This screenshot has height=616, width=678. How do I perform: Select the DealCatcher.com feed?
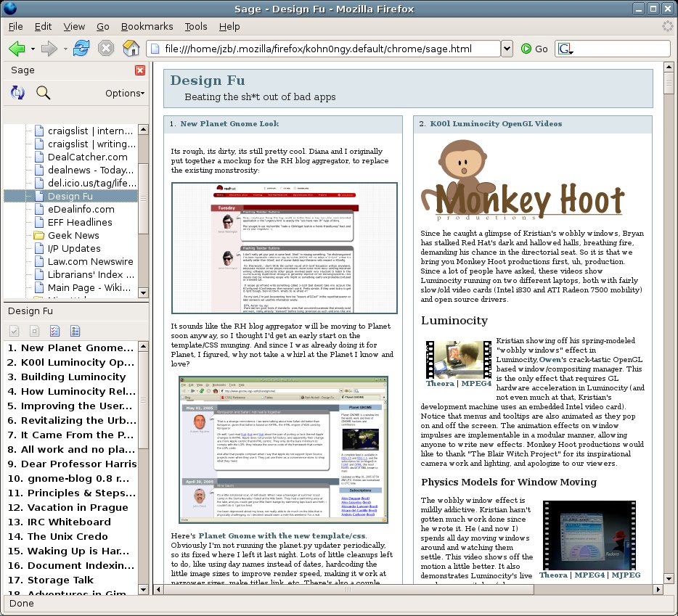pos(87,157)
